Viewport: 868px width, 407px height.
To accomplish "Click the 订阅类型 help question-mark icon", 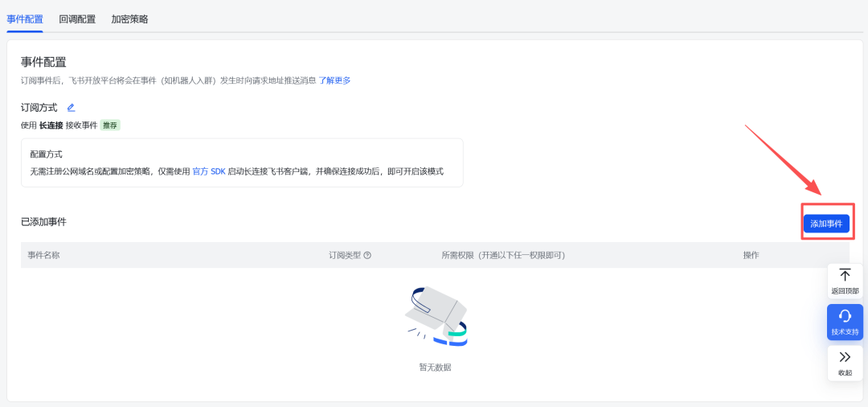I will click(x=367, y=255).
